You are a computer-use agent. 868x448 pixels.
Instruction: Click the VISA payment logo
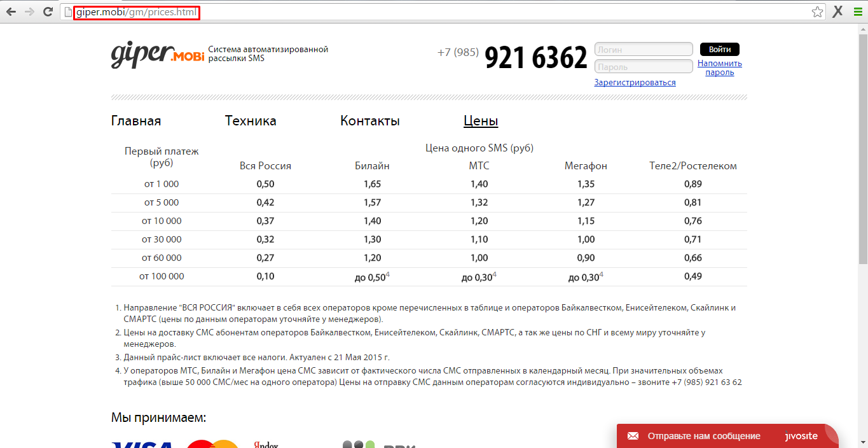point(141,444)
